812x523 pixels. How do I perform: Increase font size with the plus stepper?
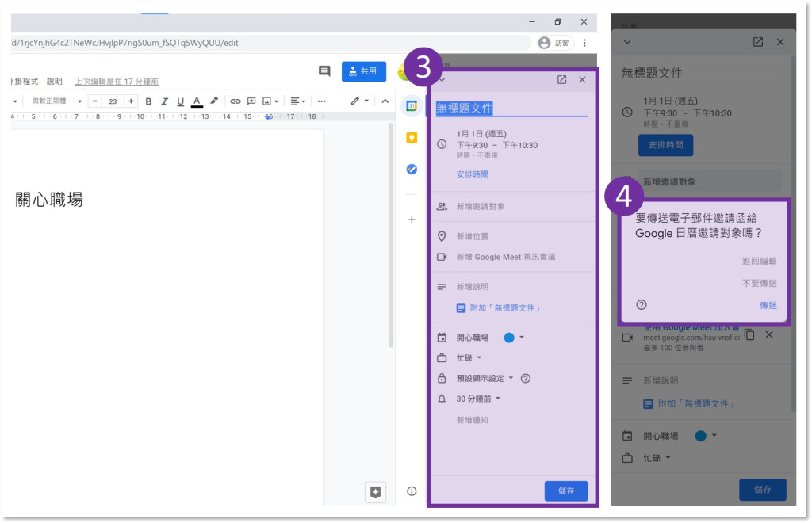(131, 101)
